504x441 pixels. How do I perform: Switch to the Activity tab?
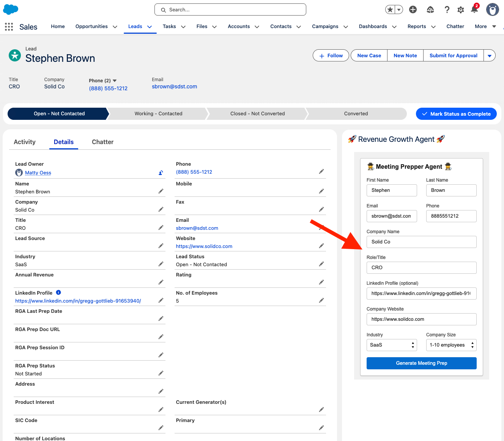point(24,142)
